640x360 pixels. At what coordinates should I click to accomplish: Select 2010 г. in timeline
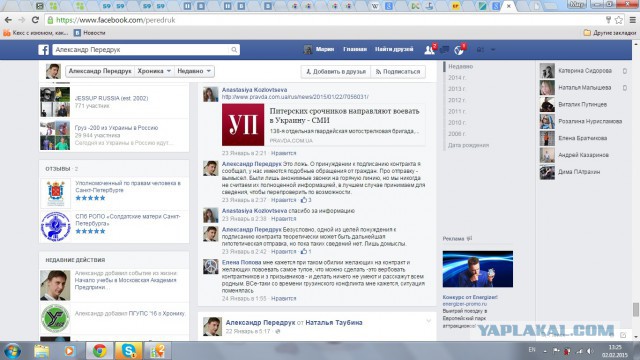click(457, 122)
